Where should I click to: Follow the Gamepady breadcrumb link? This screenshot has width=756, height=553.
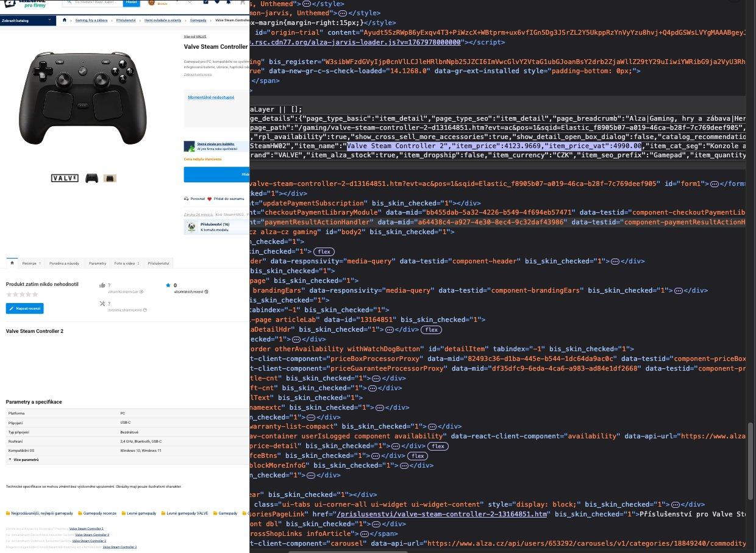(198, 20)
